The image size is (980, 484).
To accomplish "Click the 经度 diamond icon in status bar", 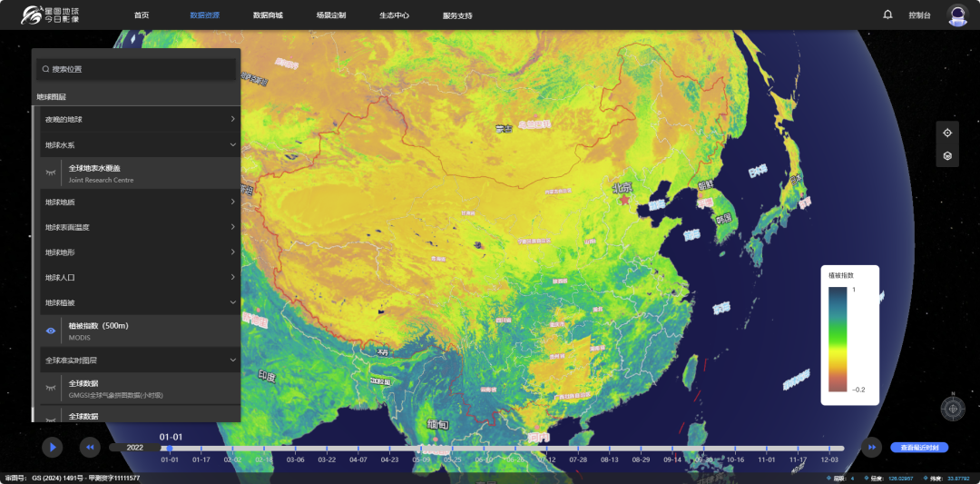I will click(x=867, y=479).
